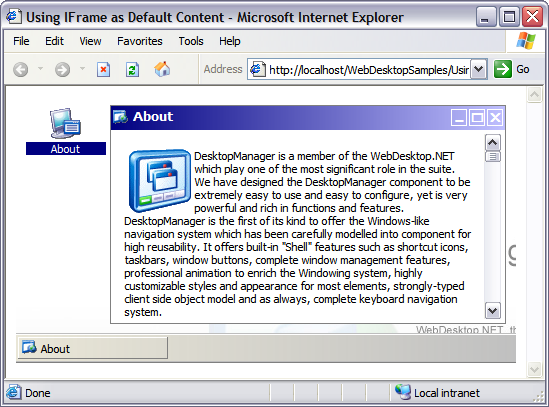
Task: Click the page scroll up arrow
Action: 535,95
